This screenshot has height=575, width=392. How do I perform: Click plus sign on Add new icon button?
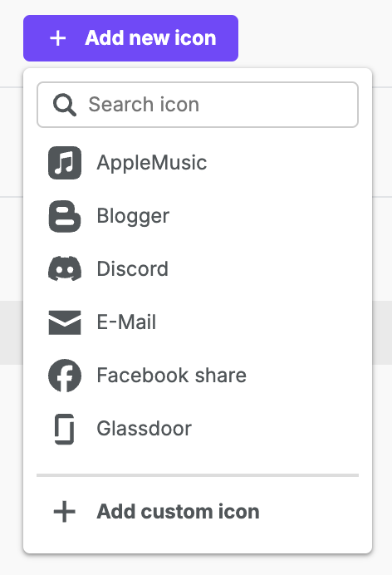[x=58, y=38]
